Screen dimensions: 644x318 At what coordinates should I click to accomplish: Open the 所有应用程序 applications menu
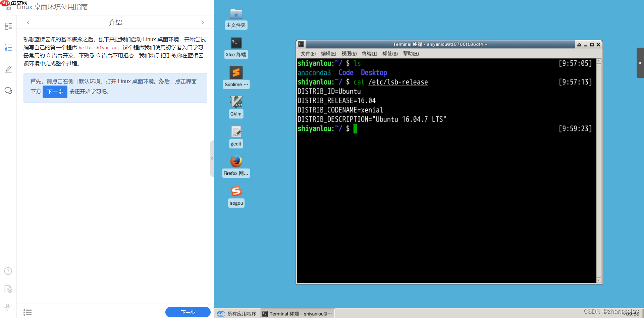click(x=237, y=314)
